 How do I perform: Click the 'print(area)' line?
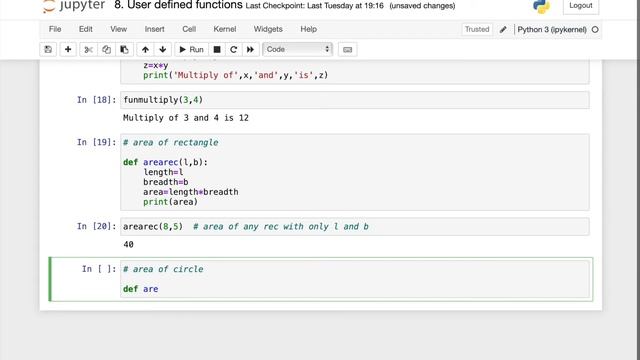[170, 202]
